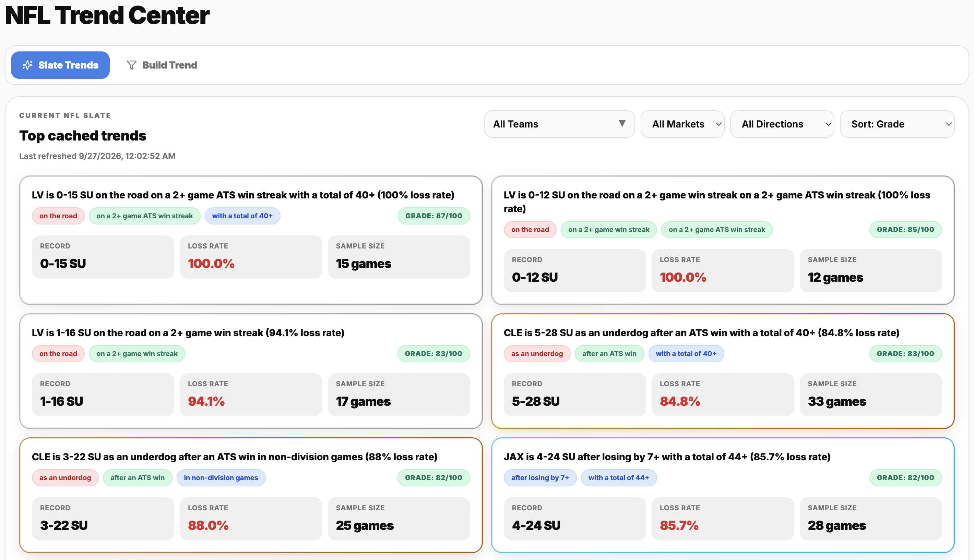Click the sparkle icon on Slate Trends tab
Image resolution: width=974 pixels, height=560 pixels.
[x=27, y=65]
